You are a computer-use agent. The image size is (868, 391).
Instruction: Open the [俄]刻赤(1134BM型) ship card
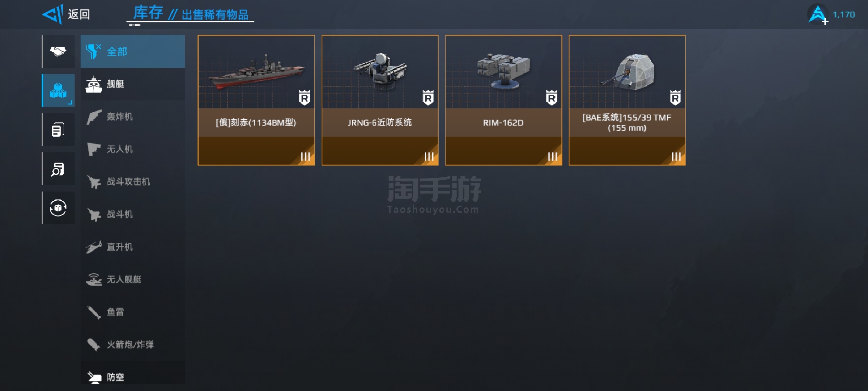click(256, 100)
